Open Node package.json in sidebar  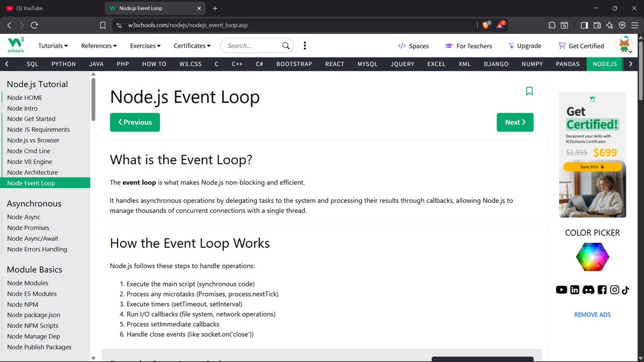point(34,315)
